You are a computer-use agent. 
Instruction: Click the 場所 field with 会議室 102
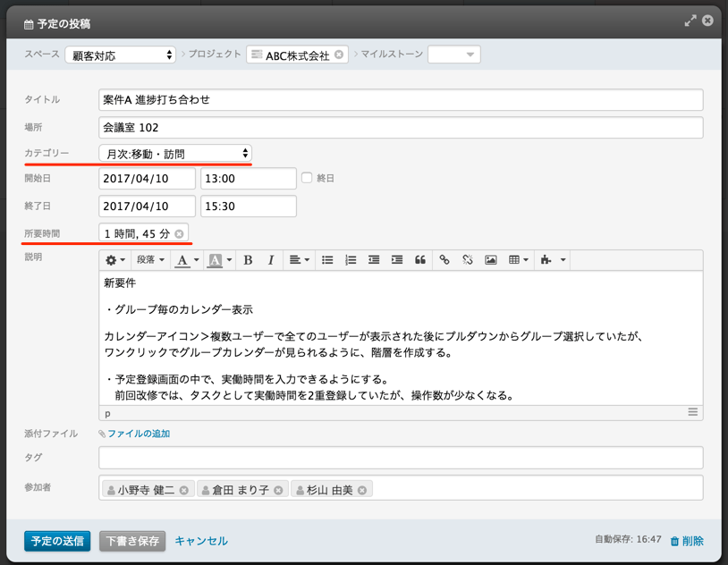(x=401, y=128)
